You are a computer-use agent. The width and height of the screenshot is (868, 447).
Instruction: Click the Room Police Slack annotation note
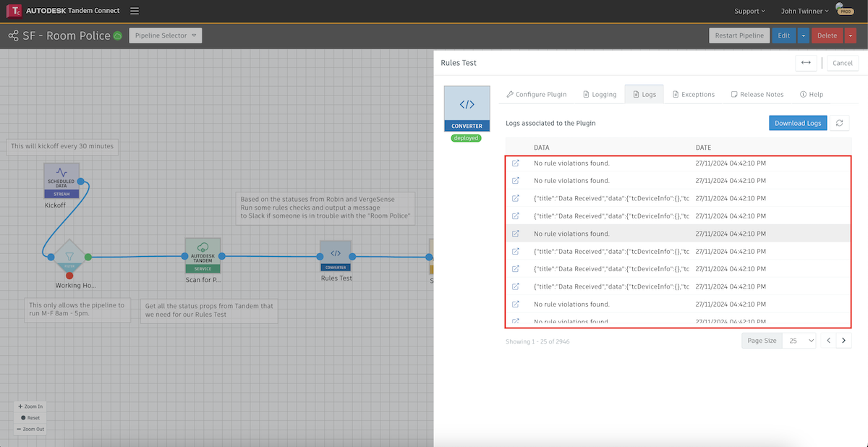point(326,208)
